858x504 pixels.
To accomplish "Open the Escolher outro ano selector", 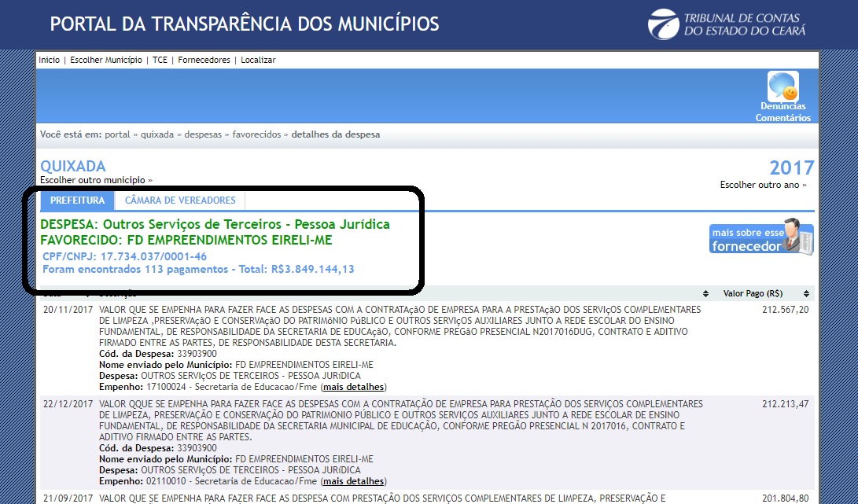I will 764,185.
